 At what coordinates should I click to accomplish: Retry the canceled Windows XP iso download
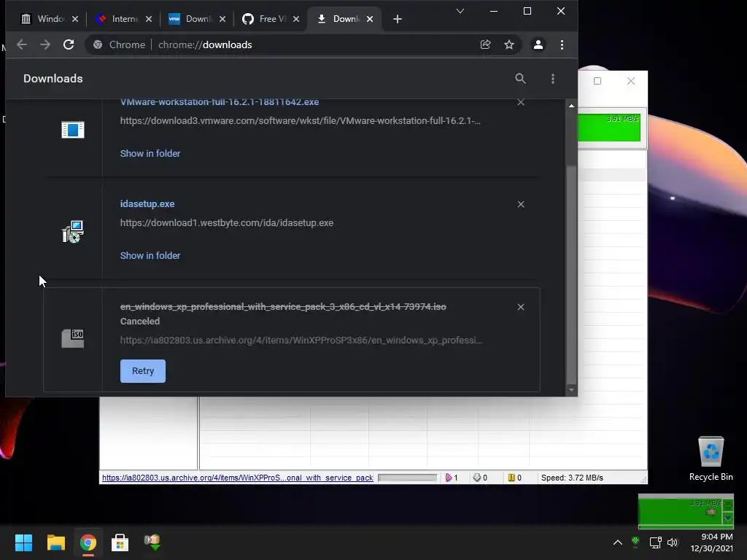pos(143,371)
